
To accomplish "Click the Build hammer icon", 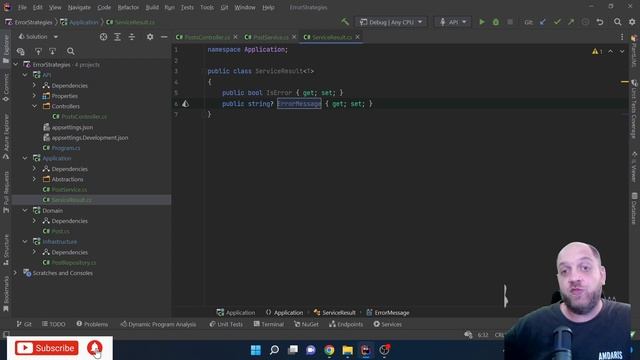I will [x=345, y=22].
